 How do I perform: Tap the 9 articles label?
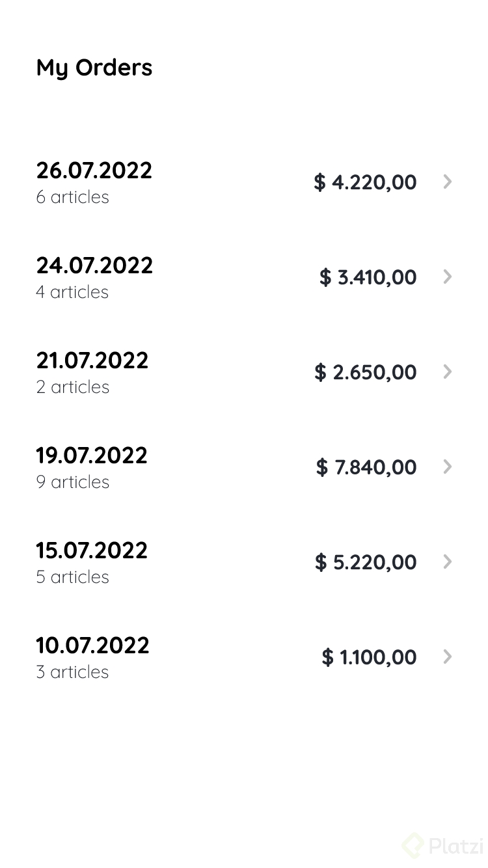[73, 482]
